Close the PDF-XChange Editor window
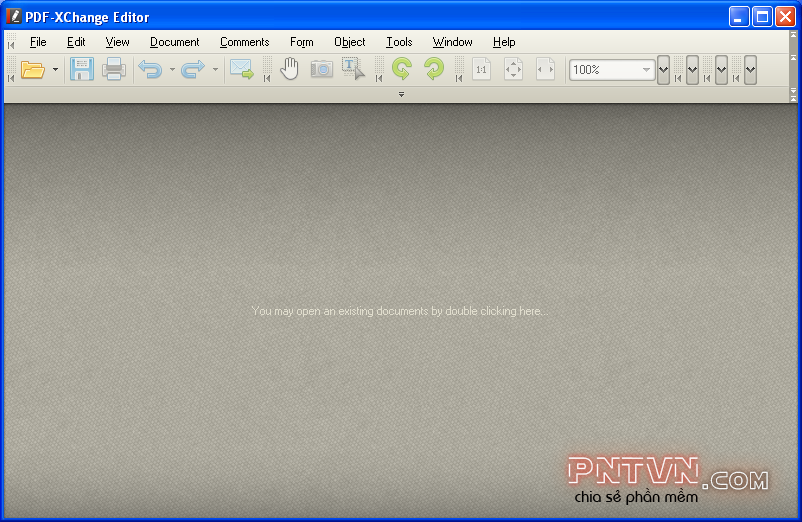Screen dimensions: 802x522 pyautogui.click(x=785, y=17)
